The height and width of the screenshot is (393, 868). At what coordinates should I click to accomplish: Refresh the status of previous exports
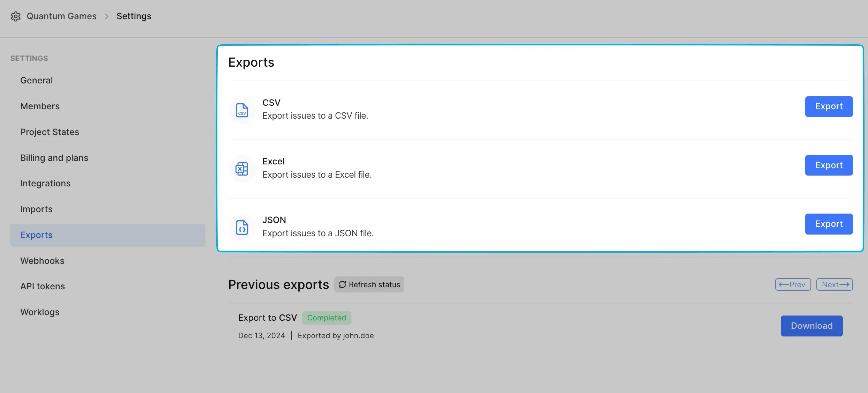coord(369,284)
